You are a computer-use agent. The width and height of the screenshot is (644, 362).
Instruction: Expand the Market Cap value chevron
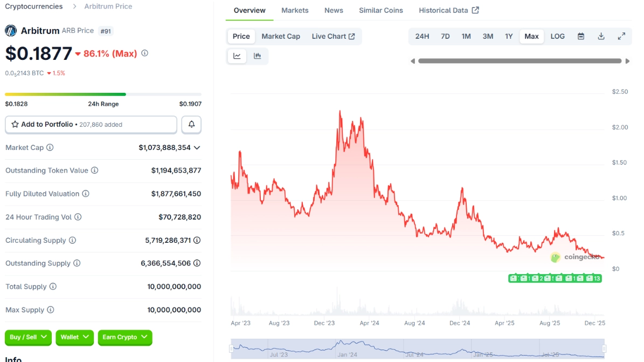197,147
